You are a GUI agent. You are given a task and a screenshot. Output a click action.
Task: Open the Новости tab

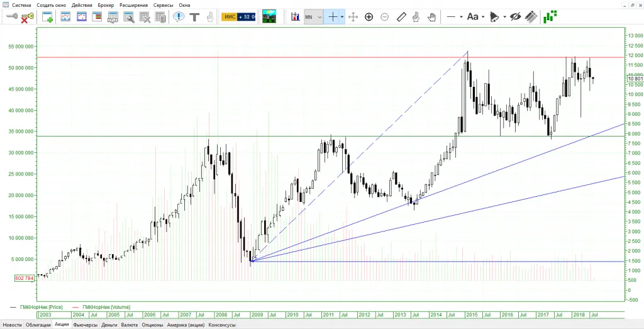[12, 325]
